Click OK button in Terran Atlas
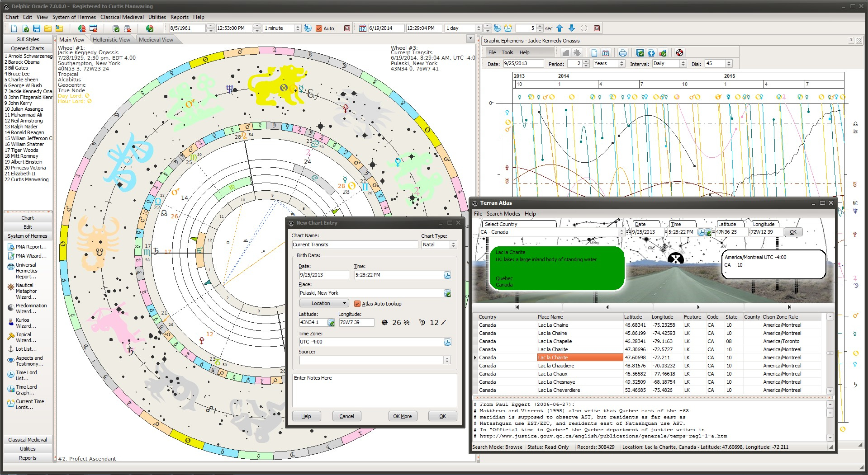Image resolution: width=868 pixels, height=475 pixels. tap(793, 232)
